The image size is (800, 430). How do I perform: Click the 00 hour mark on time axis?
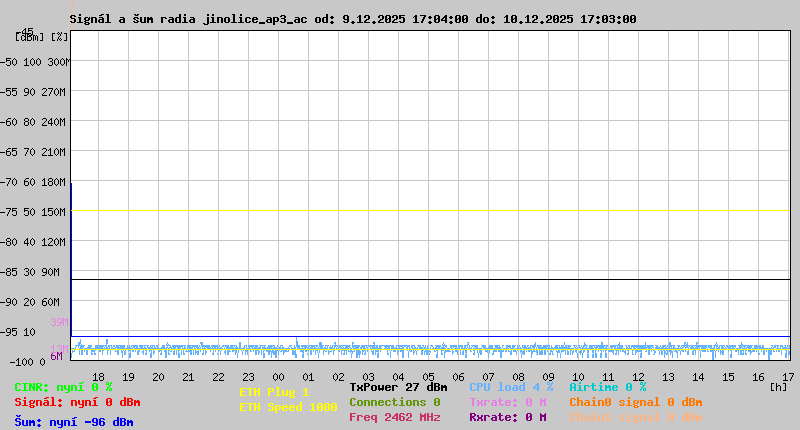[309, 377]
